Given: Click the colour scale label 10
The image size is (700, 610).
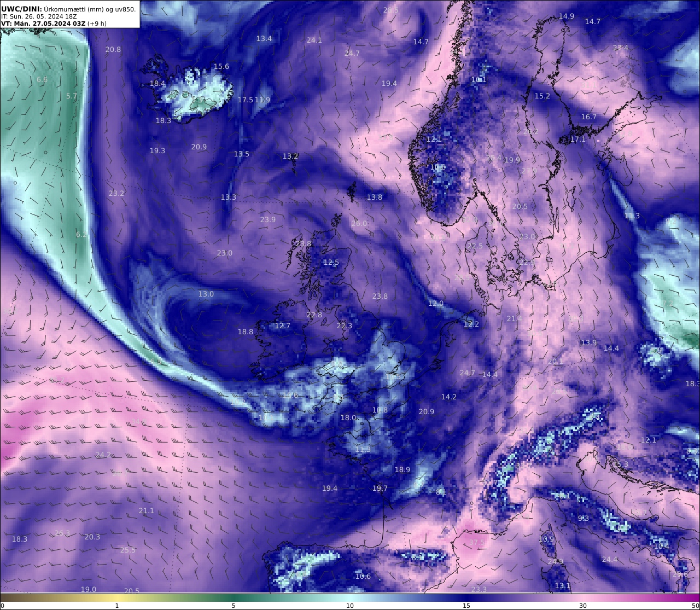Looking at the screenshot, I should click(x=350, y=606).
